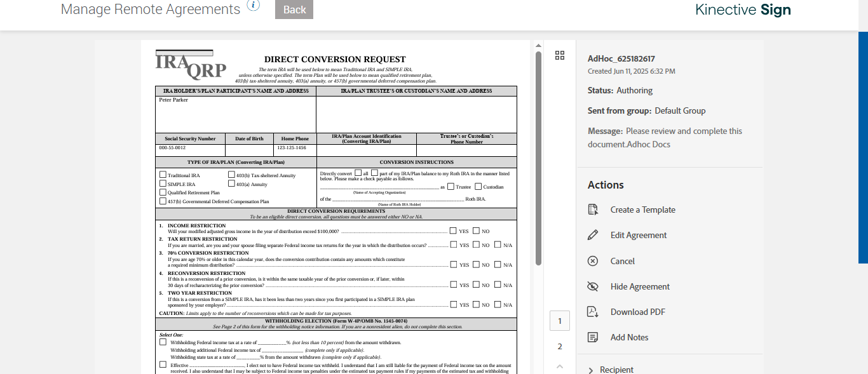Check the Qualified Retirement Plan checkbox
The height and width of the screenshot is (374, 868).
[163, 192]
